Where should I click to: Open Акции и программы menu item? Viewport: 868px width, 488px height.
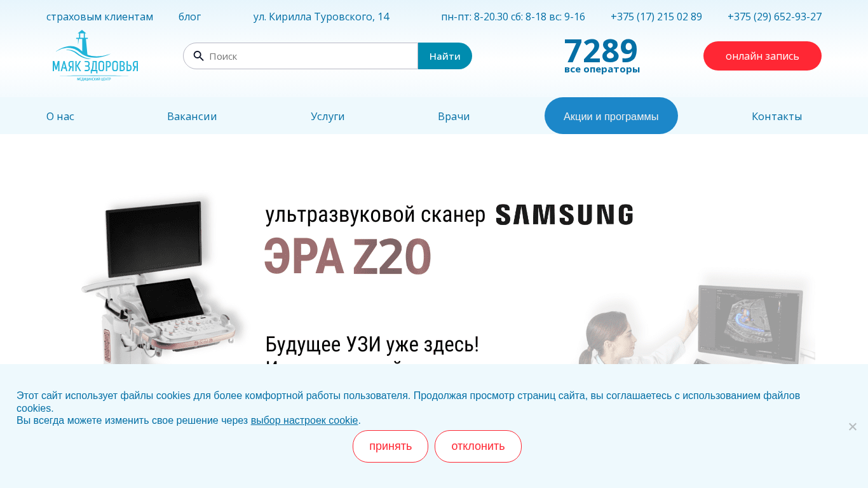(611, 116)
